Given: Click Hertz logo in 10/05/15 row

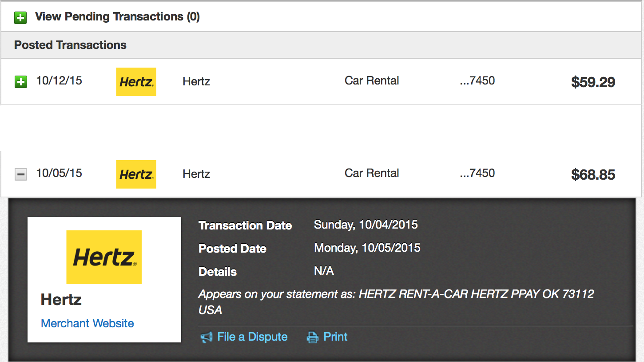Looking at the screenshot, I should [136, 174].
